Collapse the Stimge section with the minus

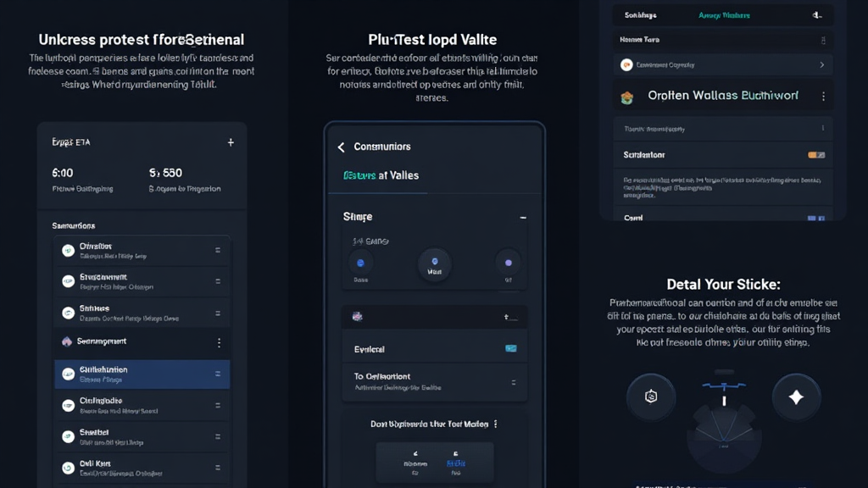click(x=523, y=218)
